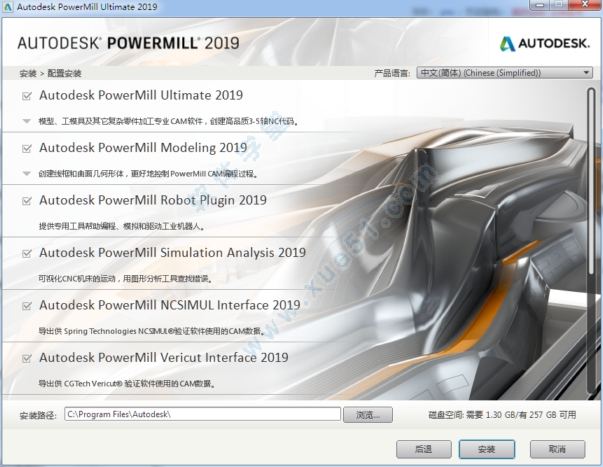Select Autodesk PowerMill Modeling 2019 title text
The image size is (603, 467).
click(143, 148)
